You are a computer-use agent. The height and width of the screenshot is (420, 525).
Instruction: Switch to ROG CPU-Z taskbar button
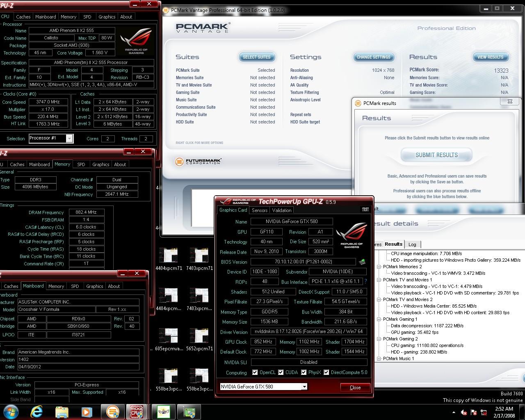click(x=137, y=412)
